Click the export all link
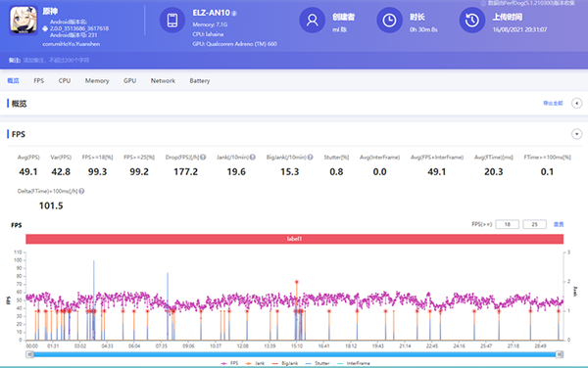588x368 pixels. click(553, 104)
